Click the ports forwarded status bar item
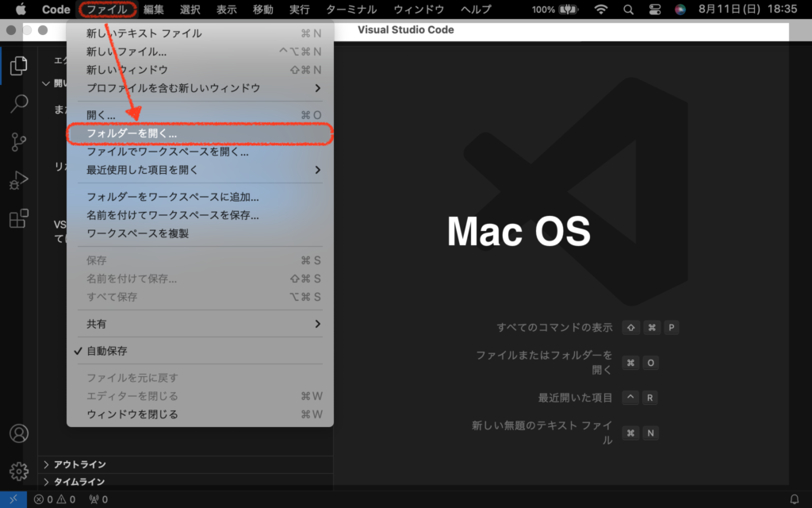812x508 pixels. click(98, 499)
